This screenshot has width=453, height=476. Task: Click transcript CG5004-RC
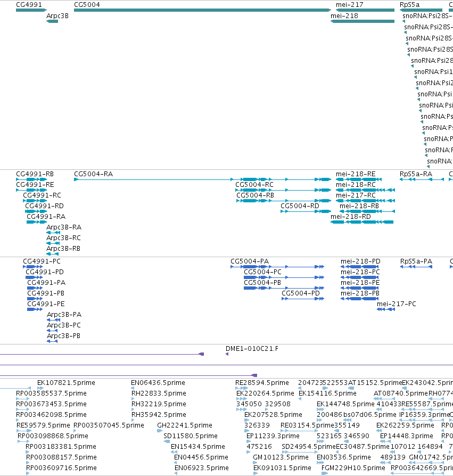coord(254,185)
